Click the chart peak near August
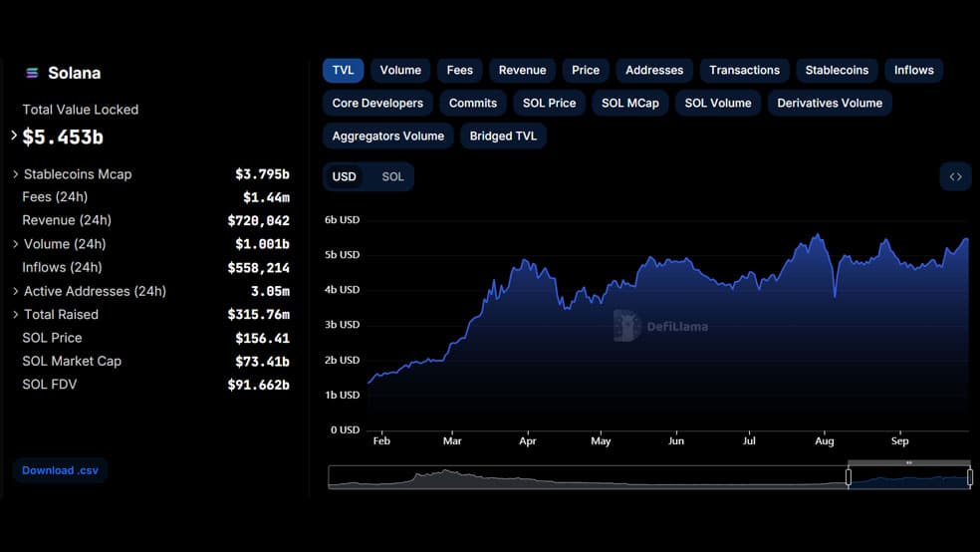Viewport: 980px width, 552px height. tap(817, 236)
